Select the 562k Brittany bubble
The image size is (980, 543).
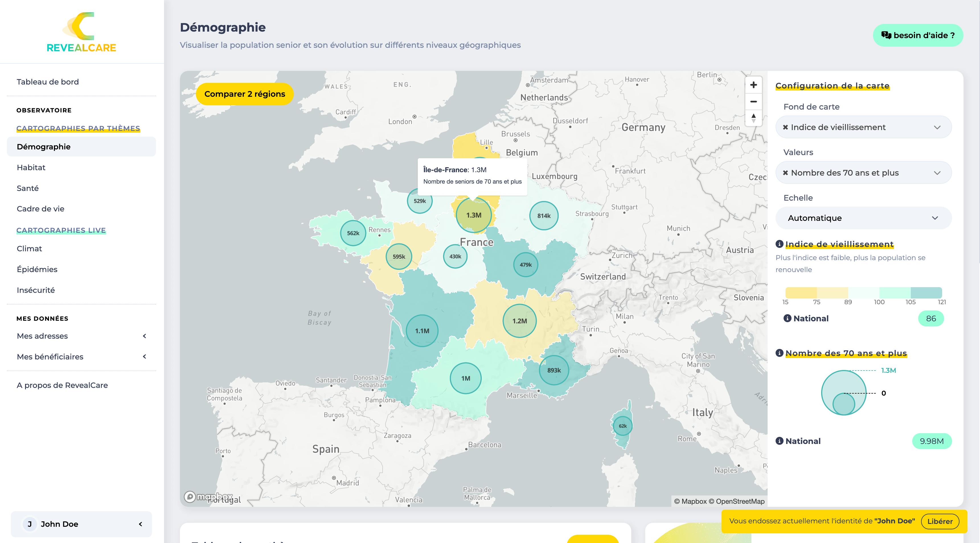click(353, 233)
